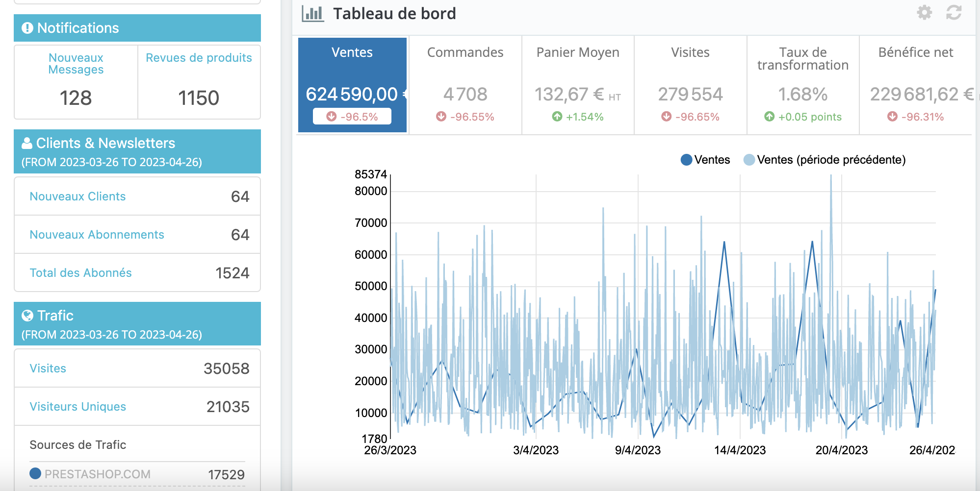
Task: Open the Revues de produits link
Action: point(199,58)
